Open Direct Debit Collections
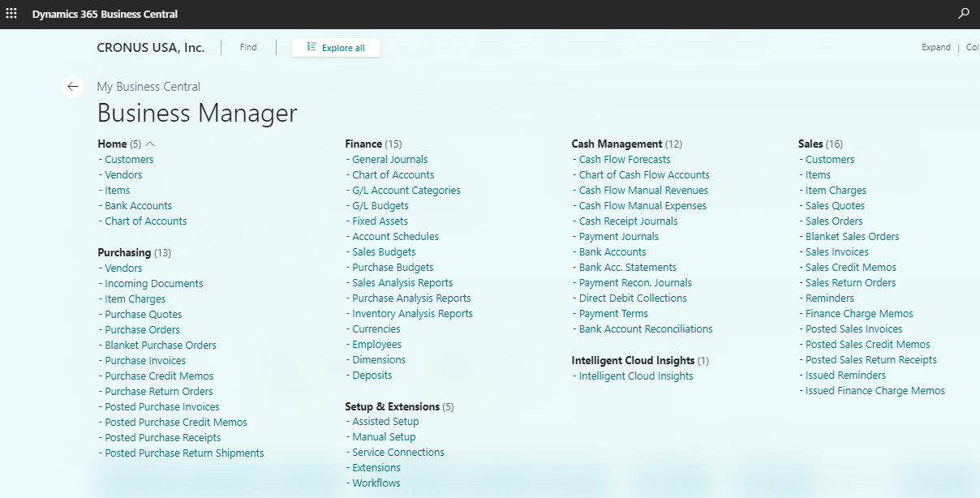The height and width of the screenshot is (498, 980). coord(633,298)
